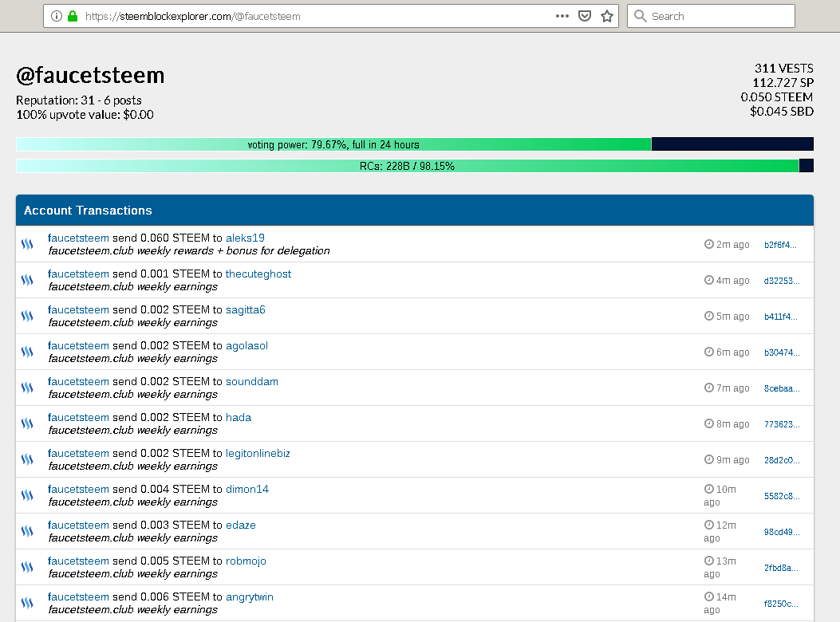
Task: Open the hada account link
Action: coord(239,417)
